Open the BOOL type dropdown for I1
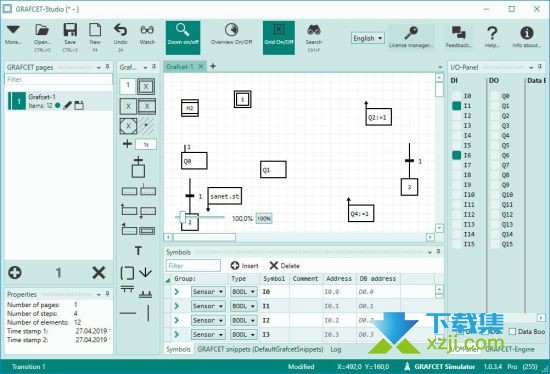 [243, 306]
